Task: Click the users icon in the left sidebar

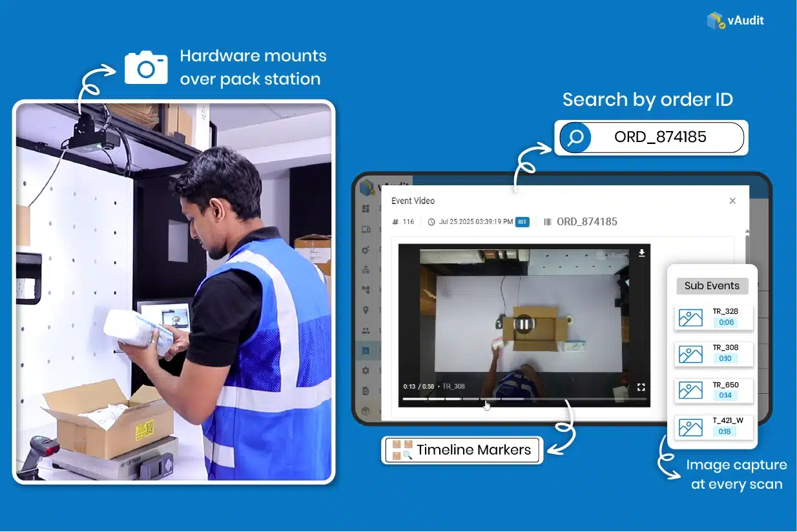Action: coord(366,328)
